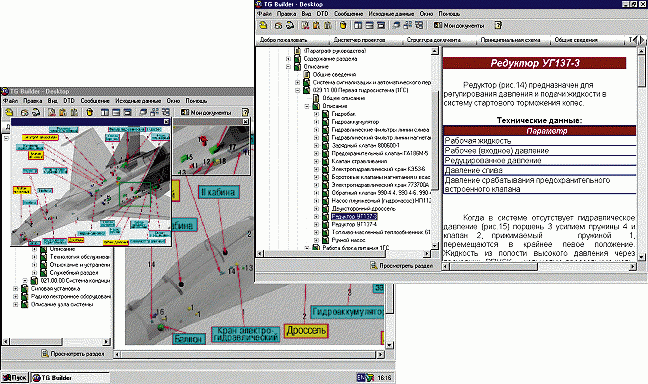Screen dimensions: 648x384
Task: Click the help question-mark icon in back window toolbar
Action: click(245, 112)
